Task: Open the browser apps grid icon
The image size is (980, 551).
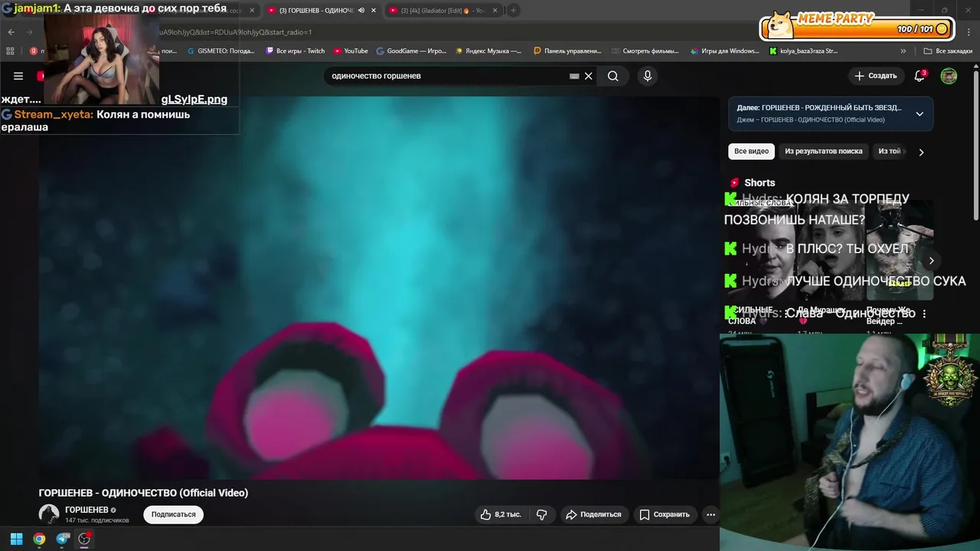Action: [10, 51]
